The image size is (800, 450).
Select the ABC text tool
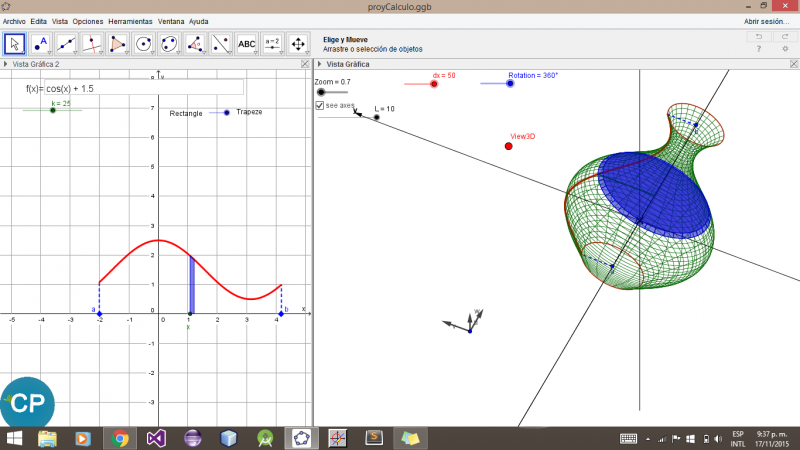(246, 44)
